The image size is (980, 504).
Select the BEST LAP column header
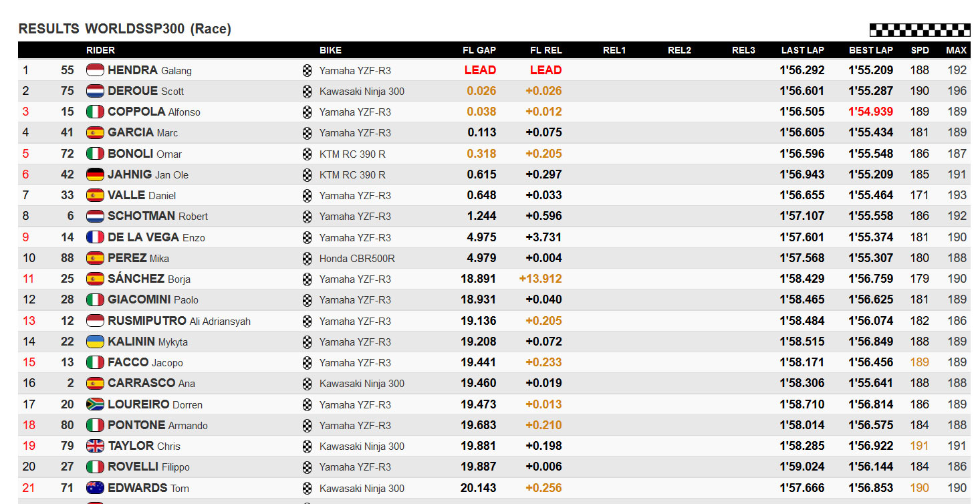point(871,50)
